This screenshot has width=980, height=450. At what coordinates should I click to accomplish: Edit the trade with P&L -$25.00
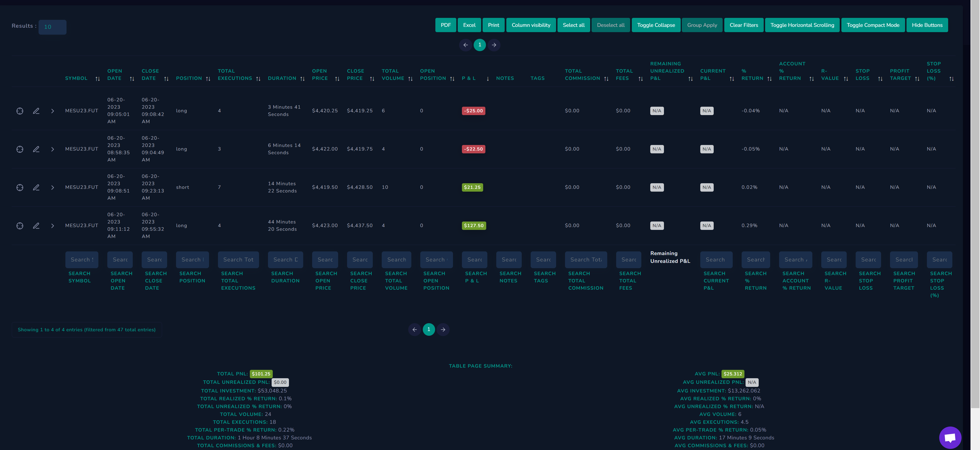point(36,111)
